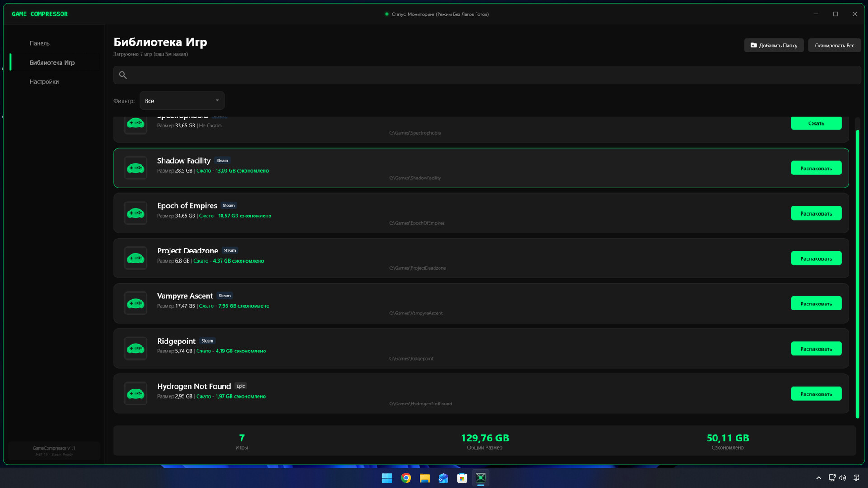Click the Hydrogen Not Found game icon
The image size is (868, 488).
(135, 394)
